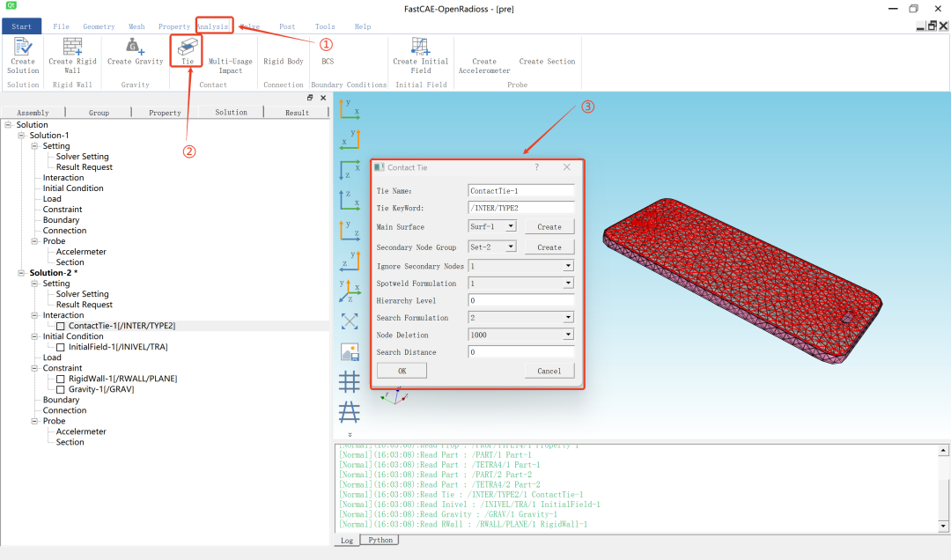Cancel the Contact Tie dialog
The height and width of the screenshot is (560, 951).
[x=549, y=371]
